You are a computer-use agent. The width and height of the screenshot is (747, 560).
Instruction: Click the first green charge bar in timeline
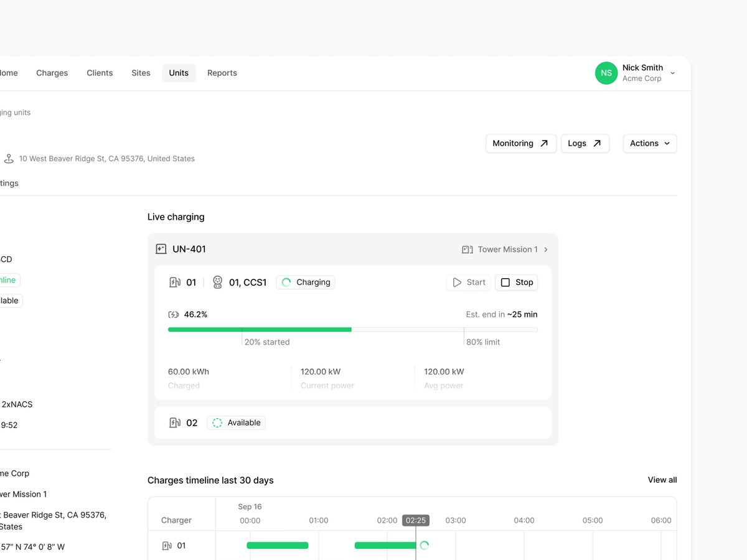[278, 546]
